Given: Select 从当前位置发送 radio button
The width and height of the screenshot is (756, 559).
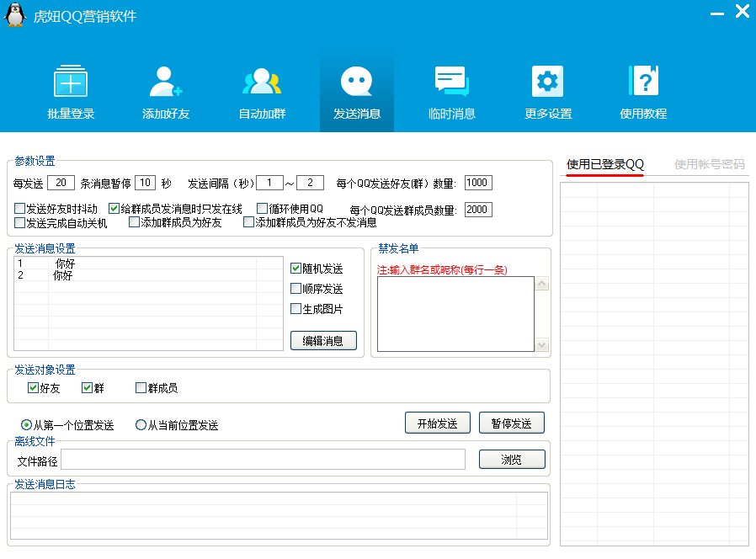Looking at the screenshot, I should pos(141,425).
